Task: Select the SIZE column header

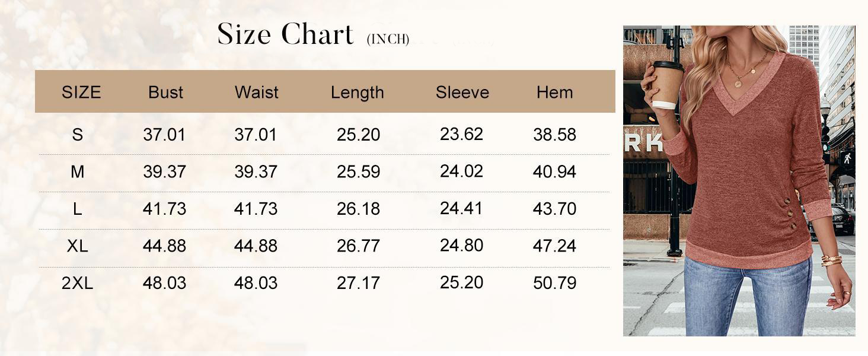Action: (81, 92)
